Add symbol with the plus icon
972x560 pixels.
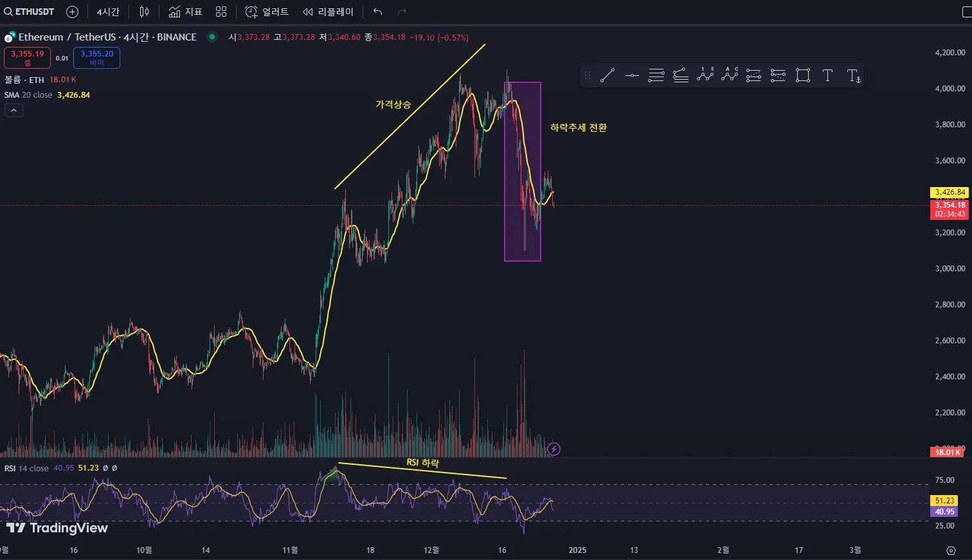73,12
